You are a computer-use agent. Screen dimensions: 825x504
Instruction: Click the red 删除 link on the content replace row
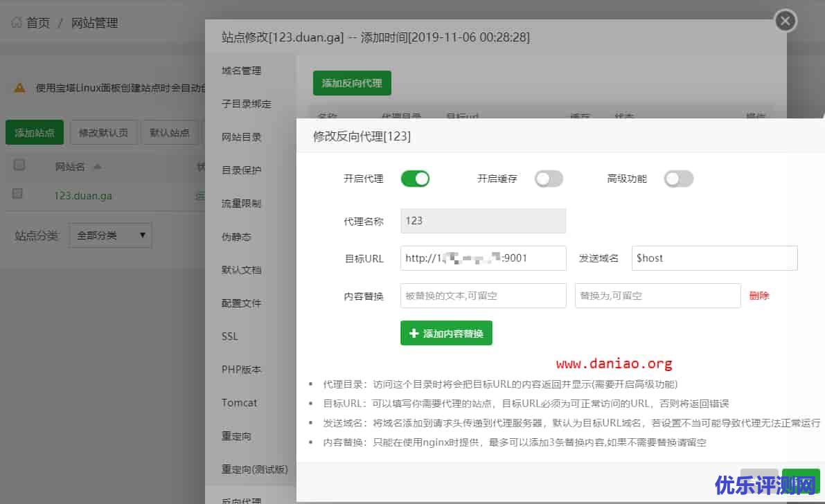coord(759,296)
